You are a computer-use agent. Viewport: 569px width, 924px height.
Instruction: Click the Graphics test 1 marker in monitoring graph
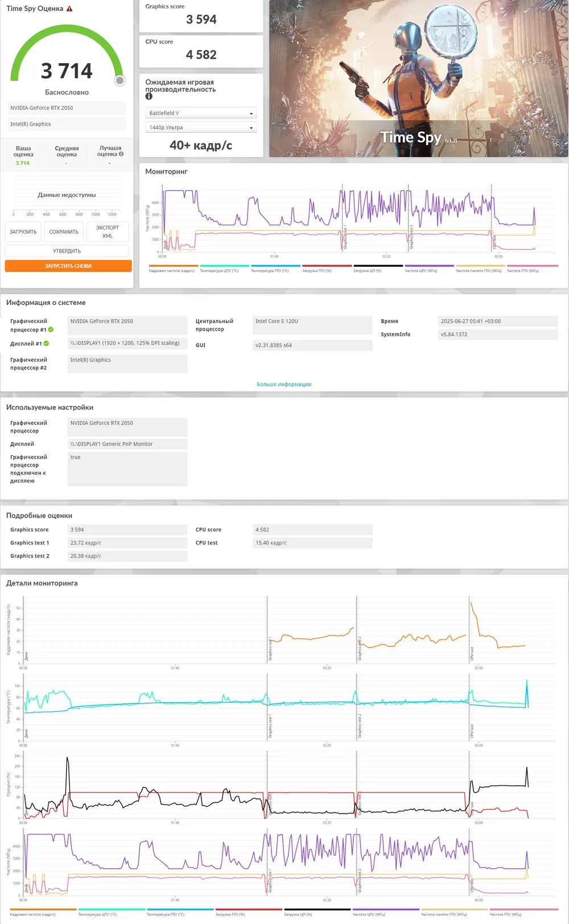344,237
